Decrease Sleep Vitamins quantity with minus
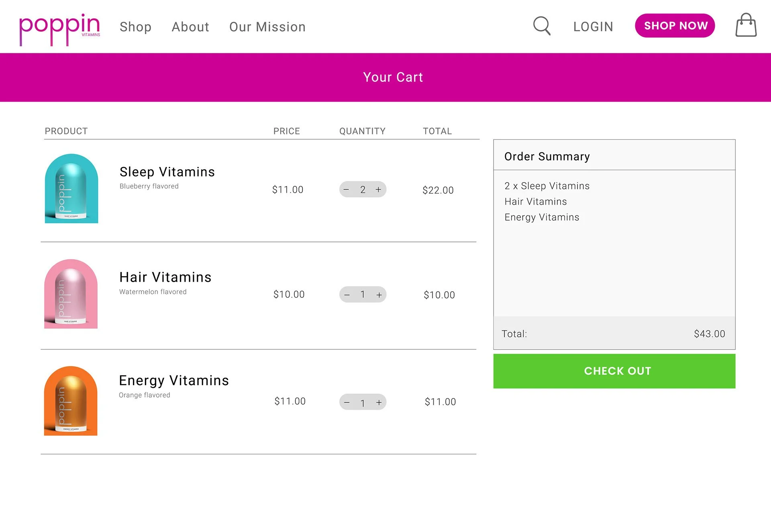Screen dimensions: 771x532 pos(347,189)
